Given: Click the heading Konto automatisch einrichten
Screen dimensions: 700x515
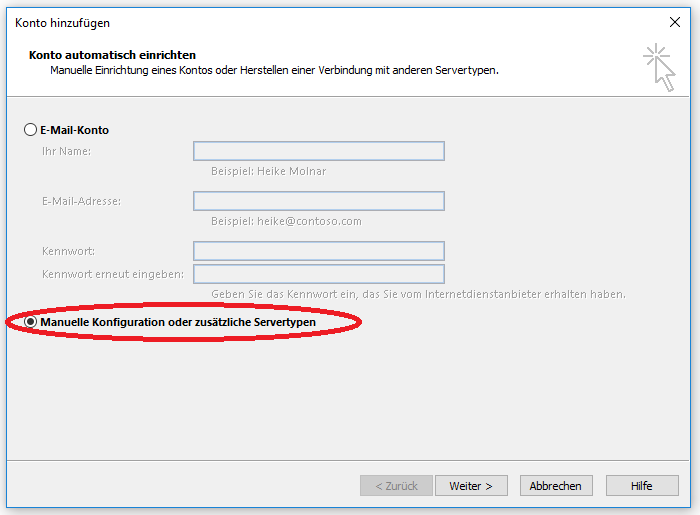Looking at the screenshot, I should click(112, 55).
